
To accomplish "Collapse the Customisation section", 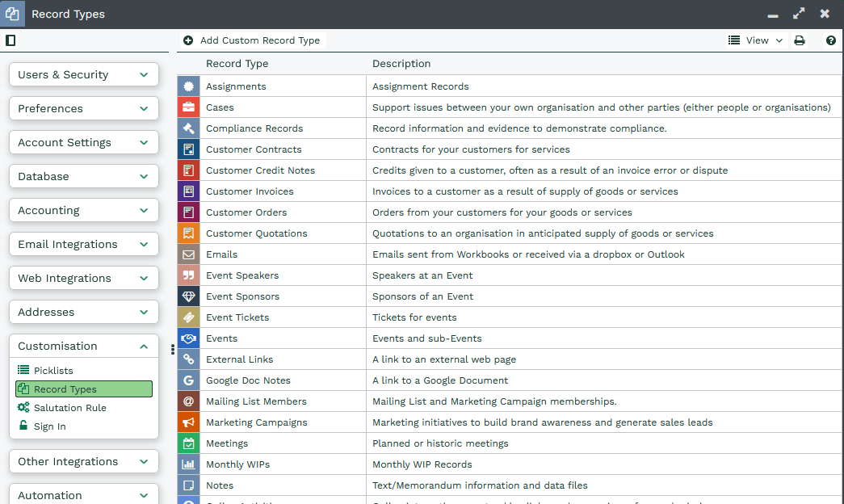I will pyautogui.click(x=84, y=346).
